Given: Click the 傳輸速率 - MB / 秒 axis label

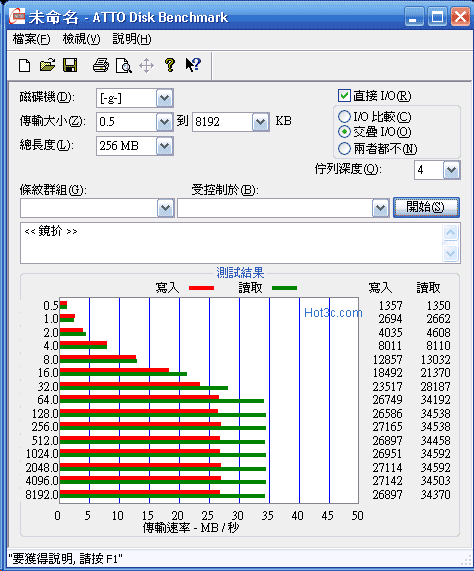Looking at the screenshot, I should 191,527.
